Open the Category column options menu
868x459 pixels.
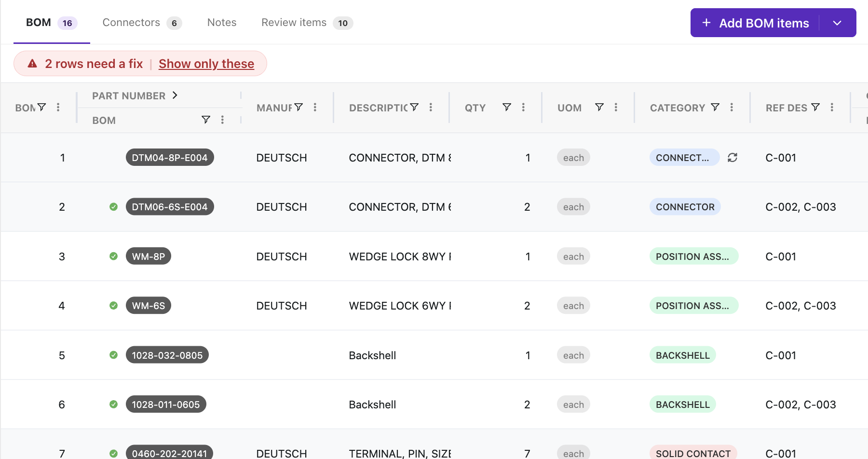732,107
